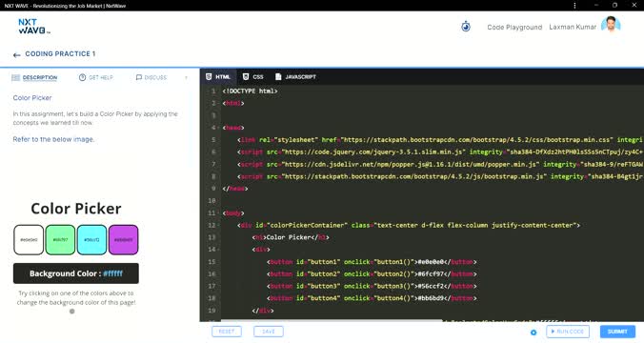
Task: Click the Background Color #ffffff banner
Action: pyautogui.click(x=76, y=273)
